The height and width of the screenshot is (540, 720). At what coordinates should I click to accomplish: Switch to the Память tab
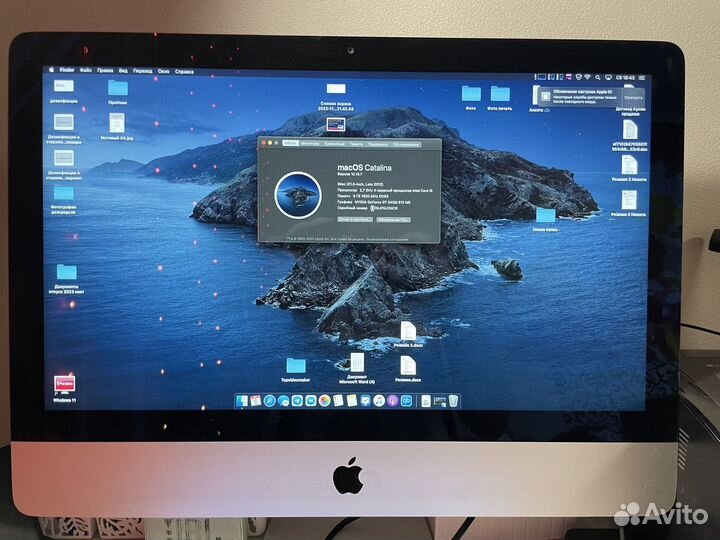356,144
